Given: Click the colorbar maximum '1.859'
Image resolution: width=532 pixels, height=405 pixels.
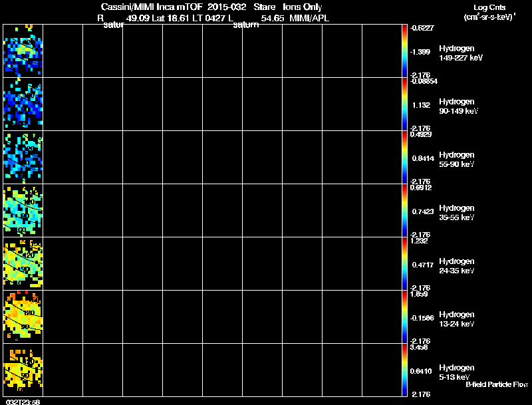Looking at the screenshot, I should [x=419, y=295].
